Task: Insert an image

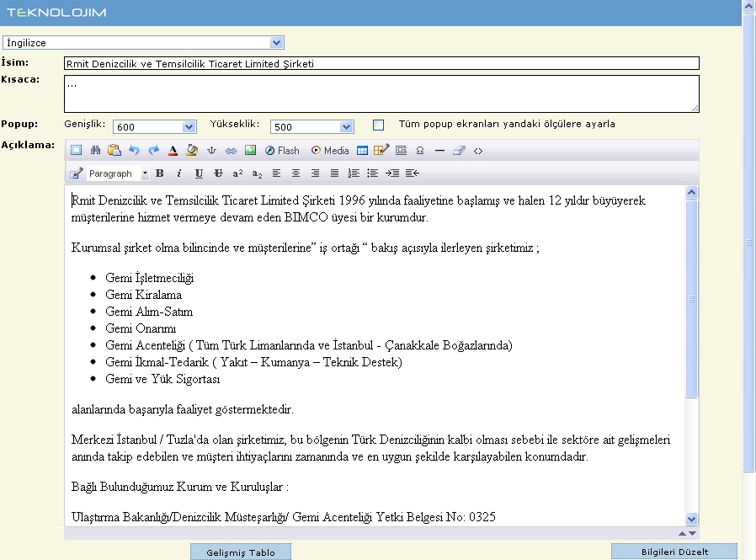Action: (250, 151)
